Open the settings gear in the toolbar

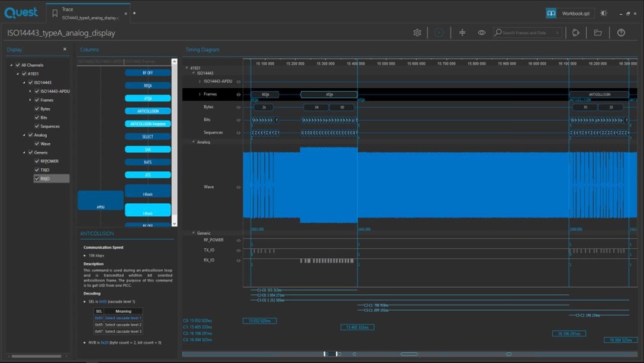[417, 33]
